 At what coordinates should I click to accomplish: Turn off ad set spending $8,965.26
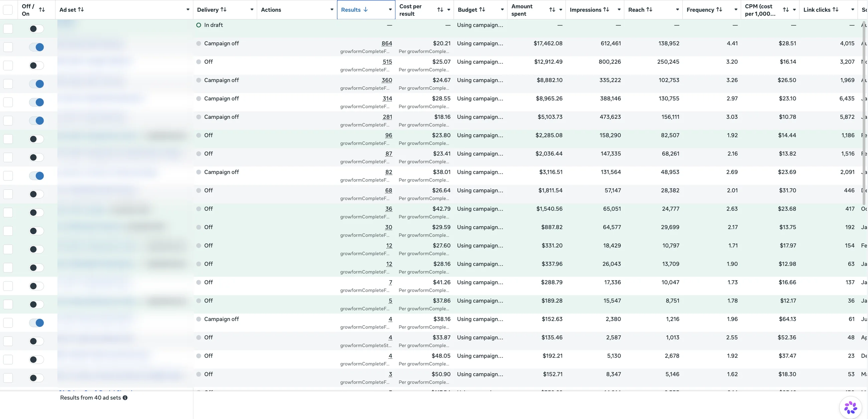[36, 102]
